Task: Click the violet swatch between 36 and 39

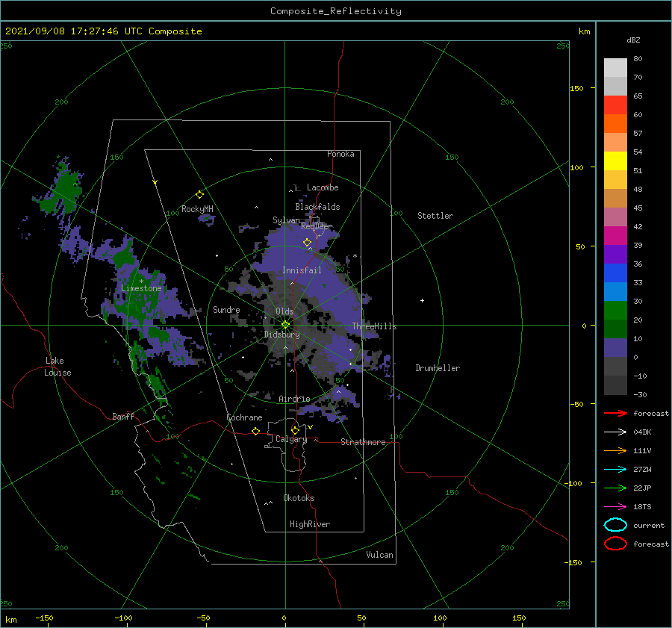Action: coord(615,255)
